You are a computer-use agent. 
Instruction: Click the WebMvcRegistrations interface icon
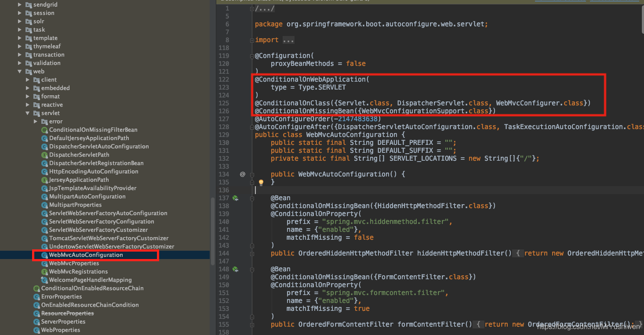[x=44, y=272]
